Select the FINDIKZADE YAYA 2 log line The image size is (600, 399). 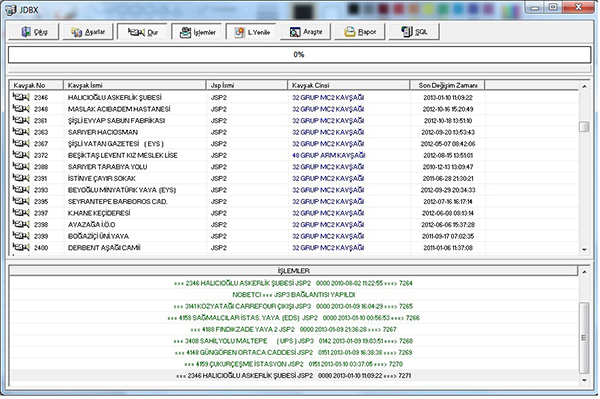(293, 329)
